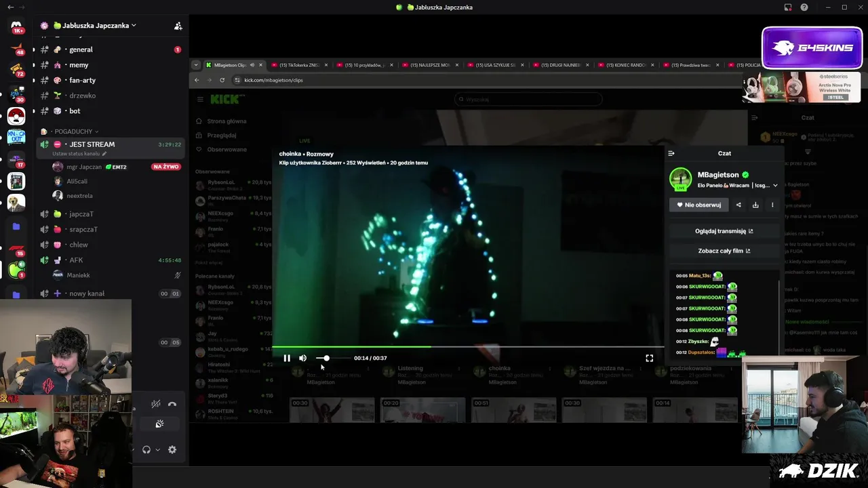Seek on the green clip progress bar
Image resolution: width=868 pixels, height=488 pixels.
(x=468, y=346)
